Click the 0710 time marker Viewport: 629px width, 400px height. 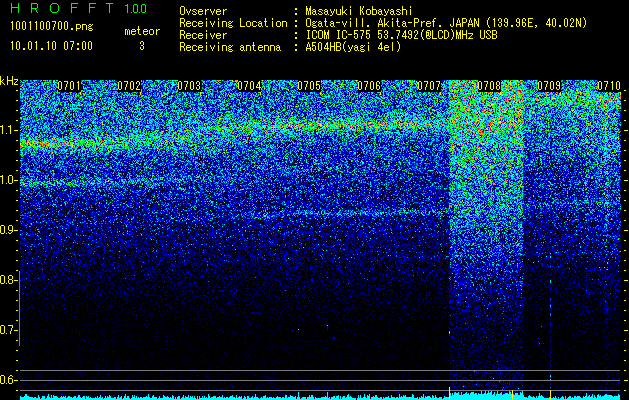click(x=609, y=86)
